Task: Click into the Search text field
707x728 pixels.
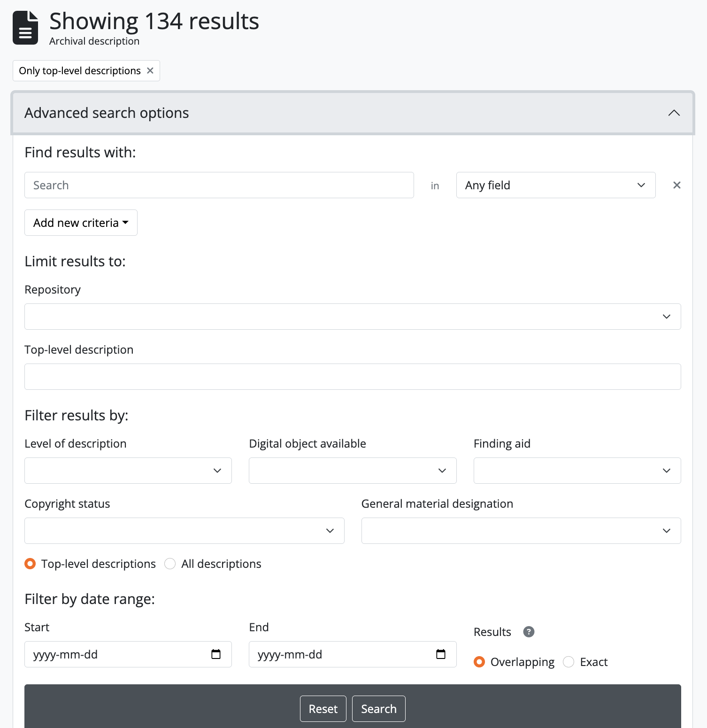Action: [x=219, y=185]
